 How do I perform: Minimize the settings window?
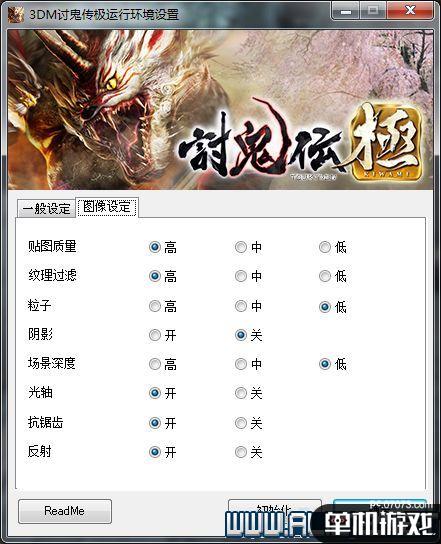click(x=346, y=11)
